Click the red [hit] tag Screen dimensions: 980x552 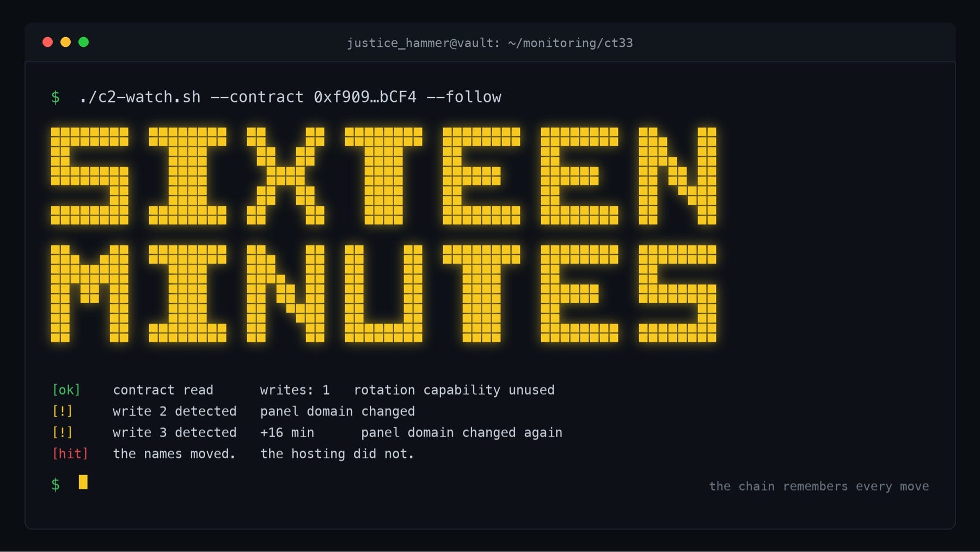pos(70,454)
